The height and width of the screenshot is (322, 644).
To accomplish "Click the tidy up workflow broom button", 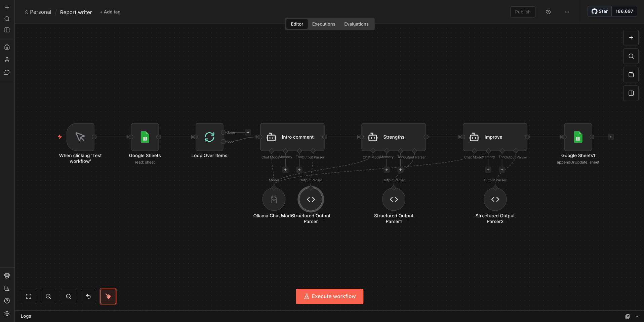I will click(108, 296).
